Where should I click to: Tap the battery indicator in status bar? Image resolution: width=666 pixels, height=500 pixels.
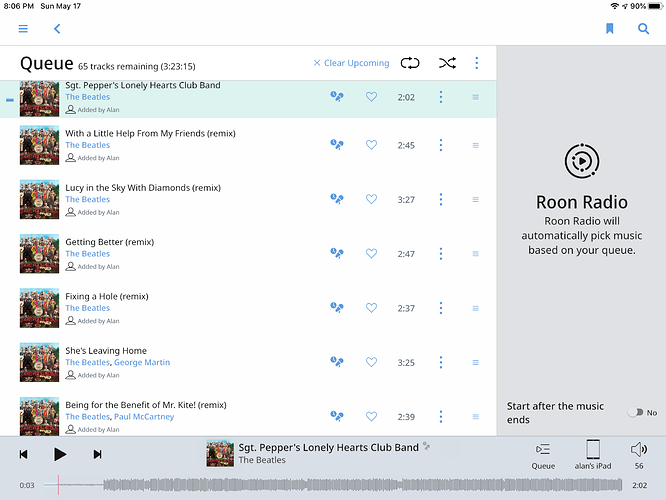(655, 6)
